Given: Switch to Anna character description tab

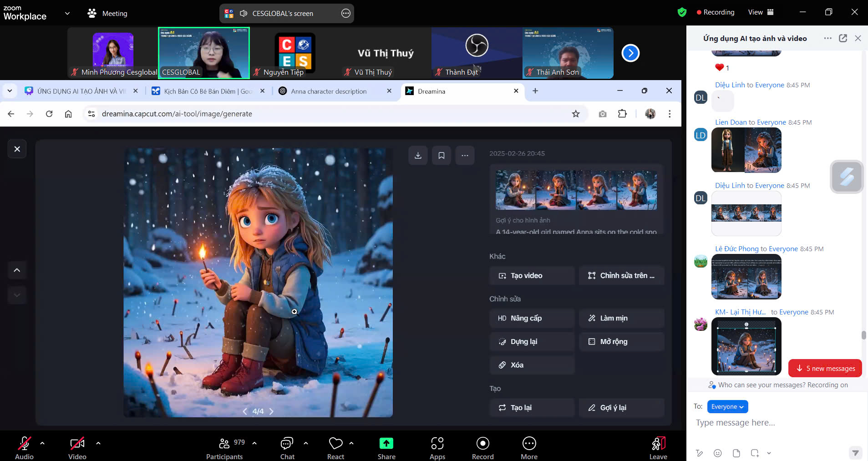Looking at the screenshot, I should (335, 91).
